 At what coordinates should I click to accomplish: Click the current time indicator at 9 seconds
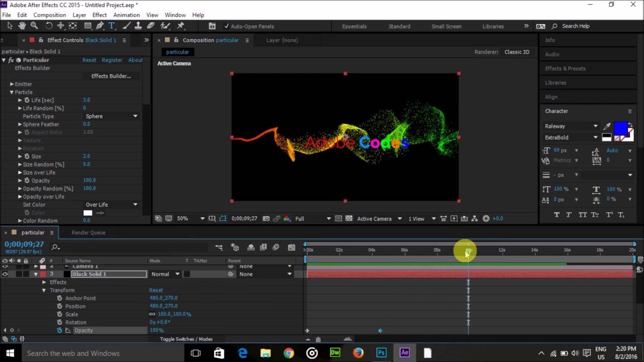pos(468,251)
